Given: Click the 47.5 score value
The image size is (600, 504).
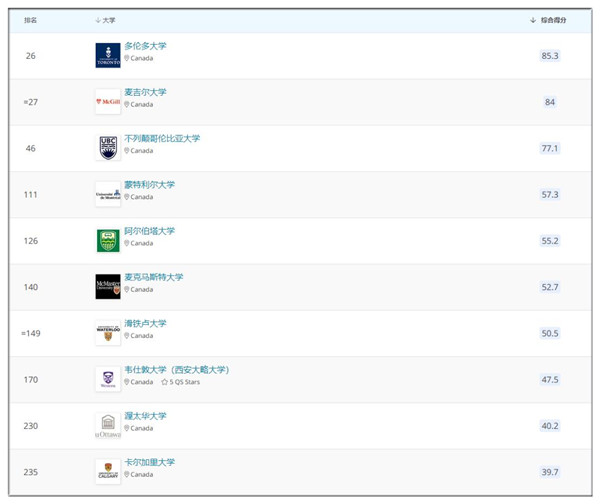Looking at the screenshot, I should (550, 380).
